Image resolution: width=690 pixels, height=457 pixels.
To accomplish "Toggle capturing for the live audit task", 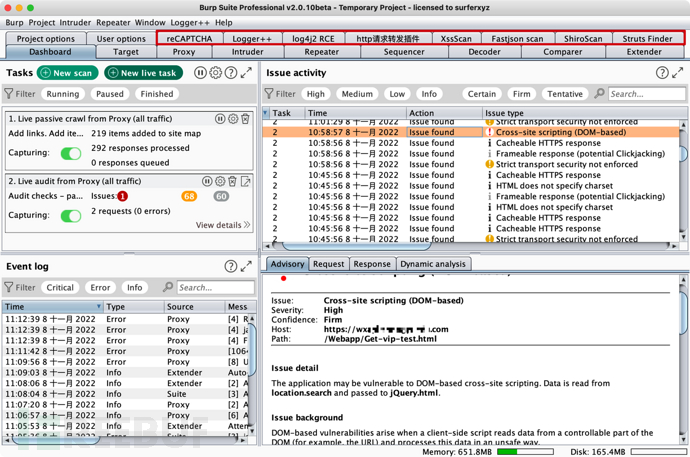I will point(71,215).
